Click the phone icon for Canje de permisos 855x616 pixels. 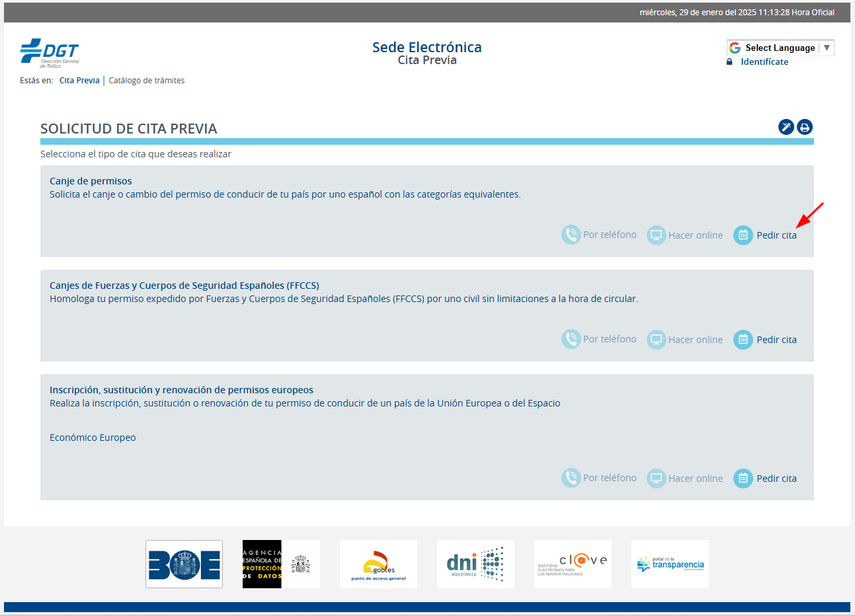pos(571,235)
